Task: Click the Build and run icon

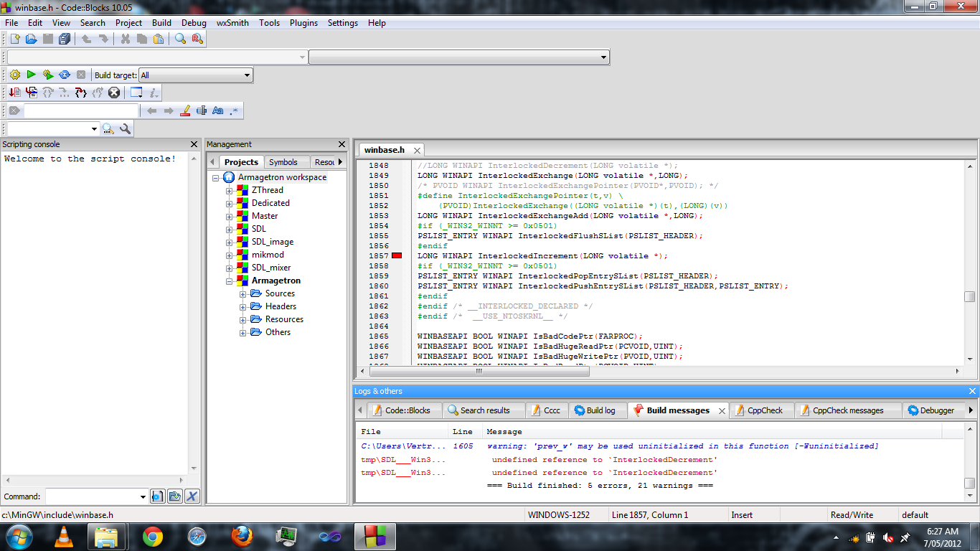Action: click(x=48, y=75)
